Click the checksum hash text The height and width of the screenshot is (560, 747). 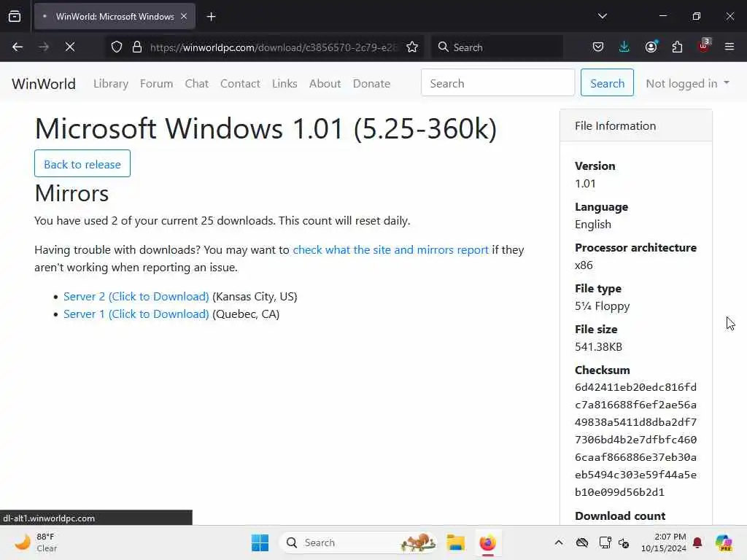coord(635,440)
